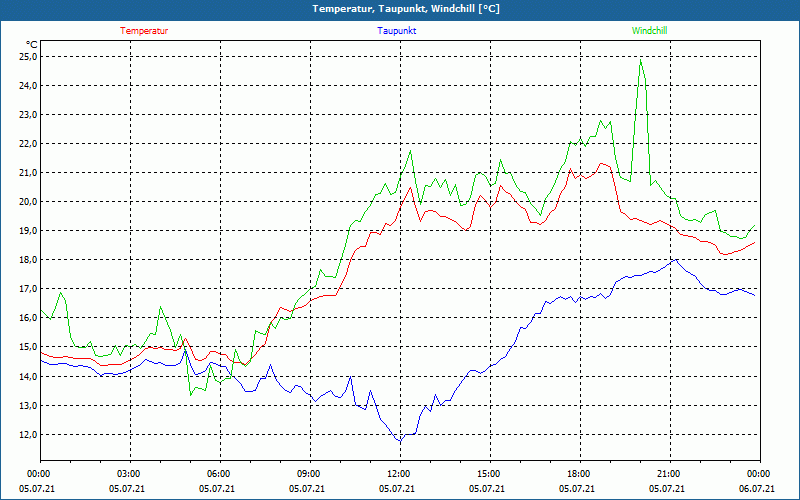Click the 21:00 time axis label

tap(670, 474)
